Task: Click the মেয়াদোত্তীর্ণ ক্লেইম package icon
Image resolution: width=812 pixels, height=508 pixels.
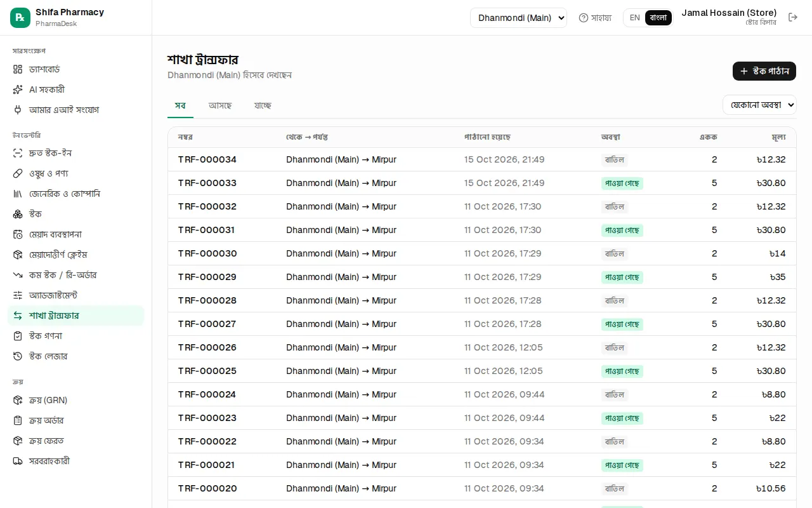Action: point(18,255)
